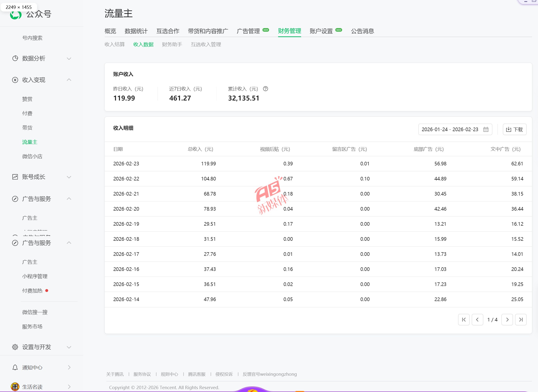Click the 下载 download button

pos(514,129)
